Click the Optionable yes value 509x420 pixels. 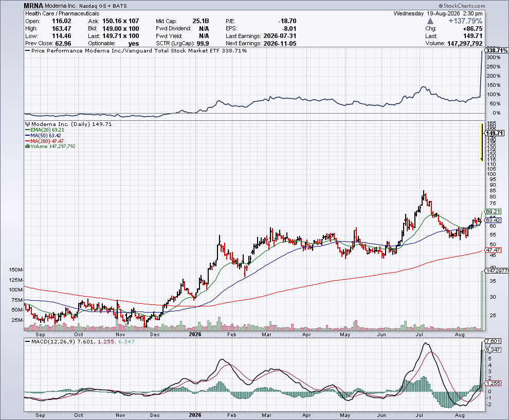133,44
